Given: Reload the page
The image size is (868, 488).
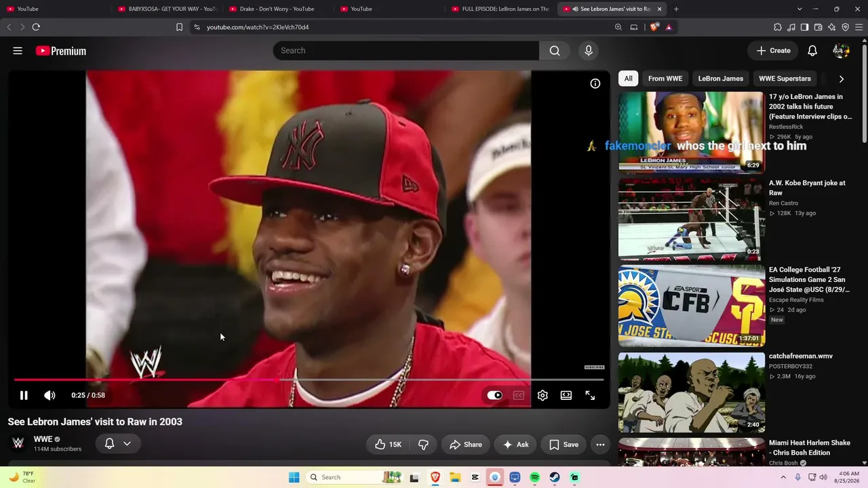Looking at the screenshot, I should point(36,27).
